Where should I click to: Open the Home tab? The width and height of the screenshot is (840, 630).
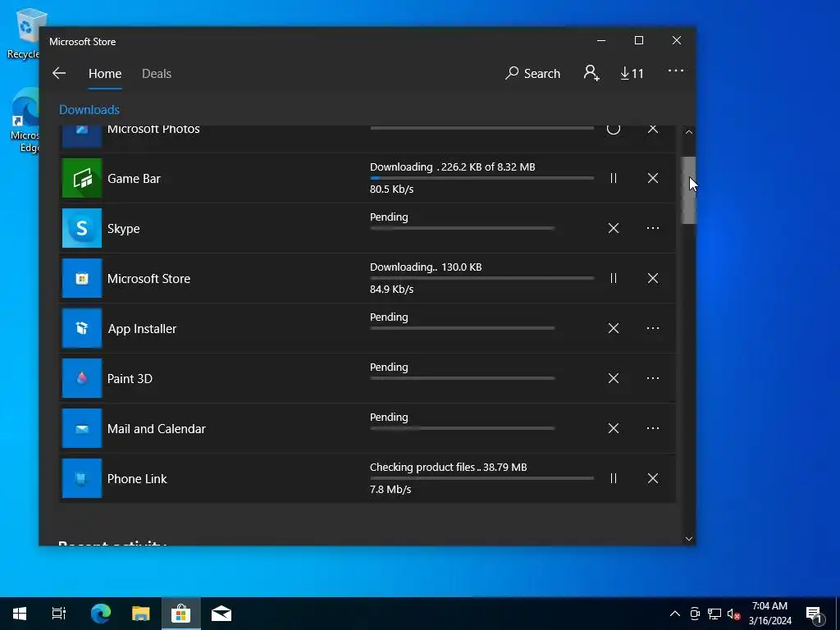click(x=105, y=73)
